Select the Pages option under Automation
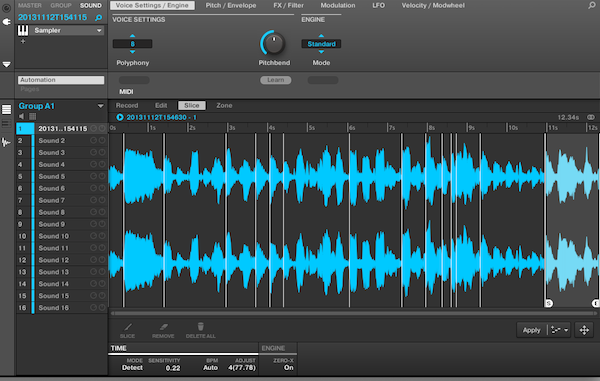This screenshot has height=381, width=600. (30, 89)
